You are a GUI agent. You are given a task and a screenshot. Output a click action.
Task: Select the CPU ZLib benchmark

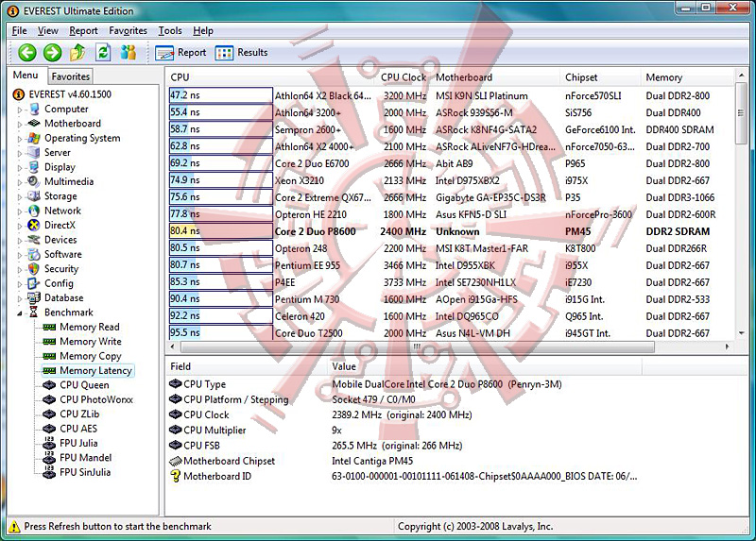pyautogui.click(x=79, y=414)
